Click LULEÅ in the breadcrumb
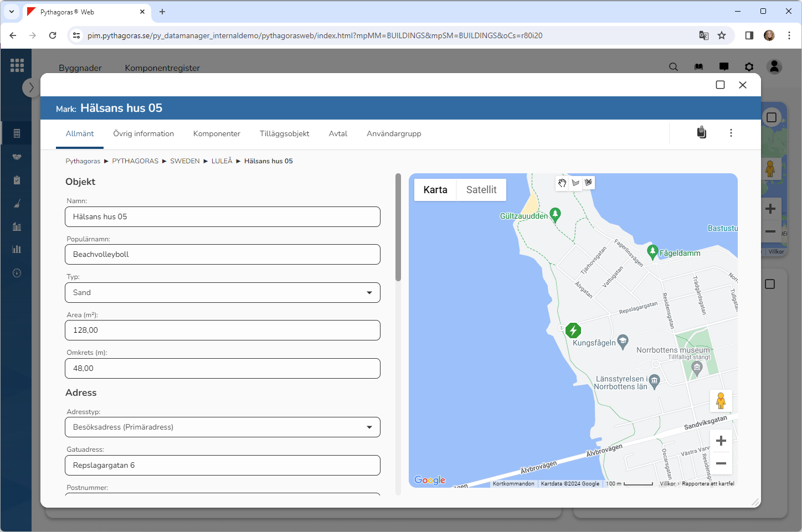Viewport: 802px width, 532px height. 222,161
